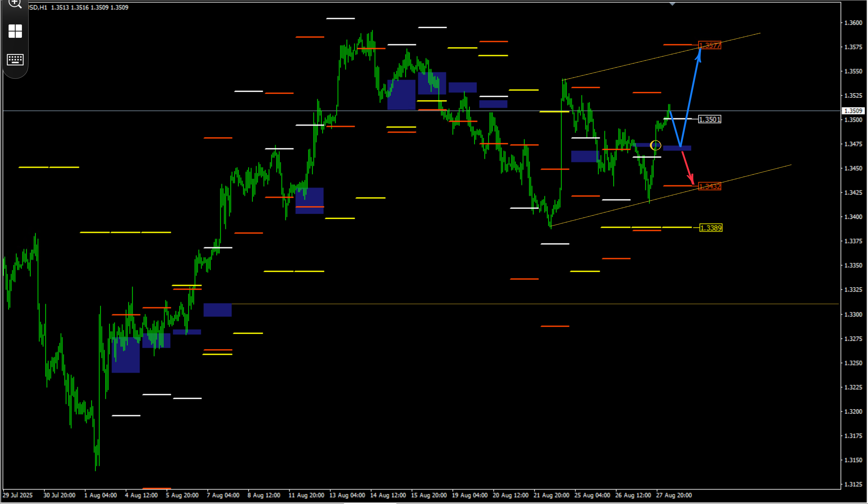
Task: Click the 13 Aug 04:00 time label
Action: tap(347, 495)
